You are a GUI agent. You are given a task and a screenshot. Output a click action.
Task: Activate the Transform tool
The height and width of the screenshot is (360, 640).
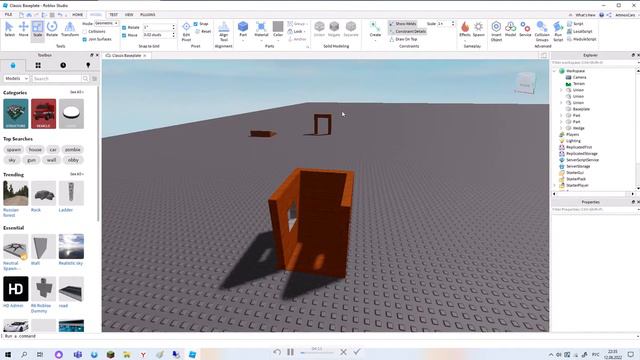(x=70, y=29)
